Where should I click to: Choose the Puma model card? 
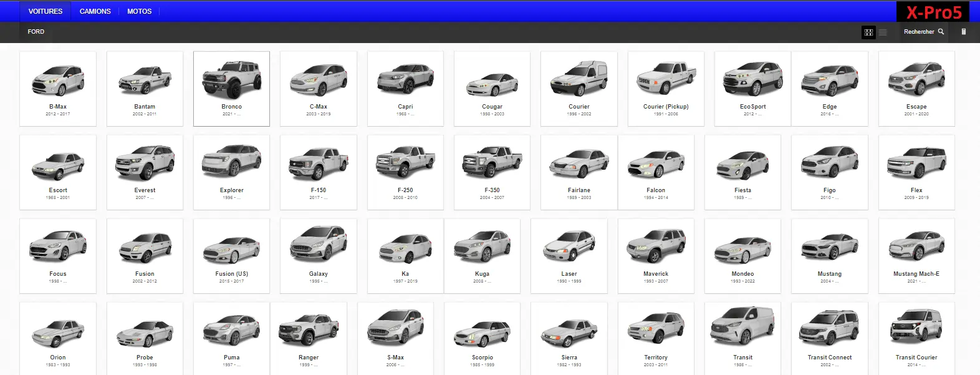click(231, 339)
